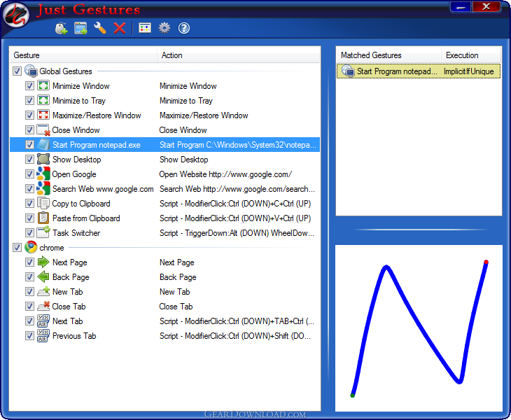Viewport: 511px width, 420px height.
Task: Select the 'Close Tab' gesture name
Action: (x=69, y=307)
